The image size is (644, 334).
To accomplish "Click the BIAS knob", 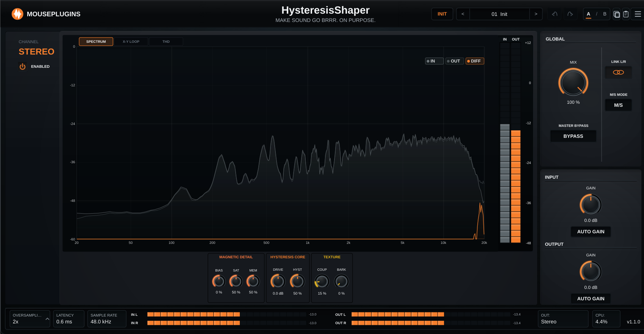I will pos(219,281).
